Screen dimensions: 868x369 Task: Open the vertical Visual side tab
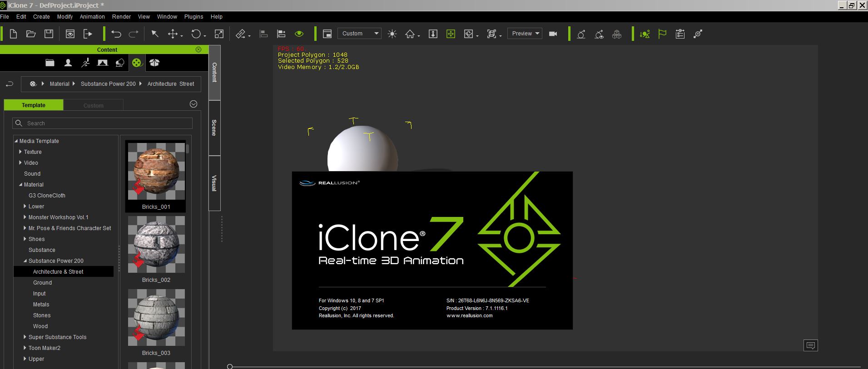click(214, 183)
